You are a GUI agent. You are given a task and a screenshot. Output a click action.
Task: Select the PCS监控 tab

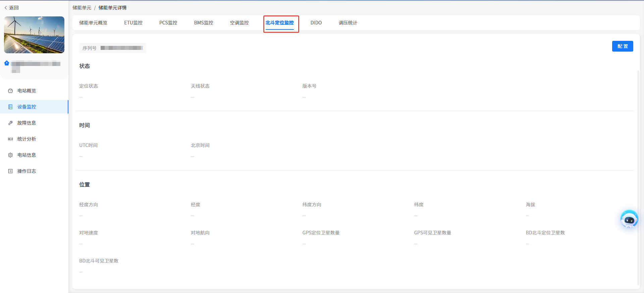(x=168, y=23)
